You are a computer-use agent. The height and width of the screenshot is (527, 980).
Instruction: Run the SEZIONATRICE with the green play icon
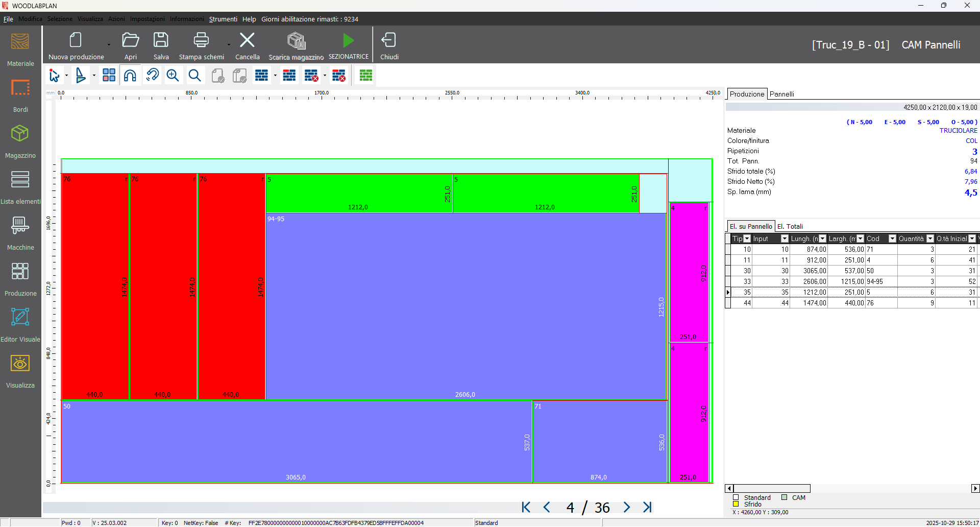(x=348, y=41)
